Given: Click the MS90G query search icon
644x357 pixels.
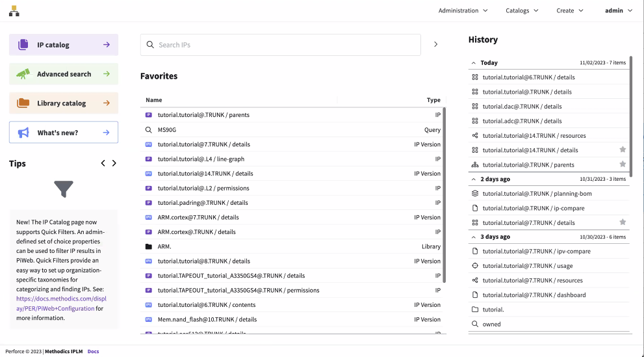Looking at the screenshot, I should 148,130.
